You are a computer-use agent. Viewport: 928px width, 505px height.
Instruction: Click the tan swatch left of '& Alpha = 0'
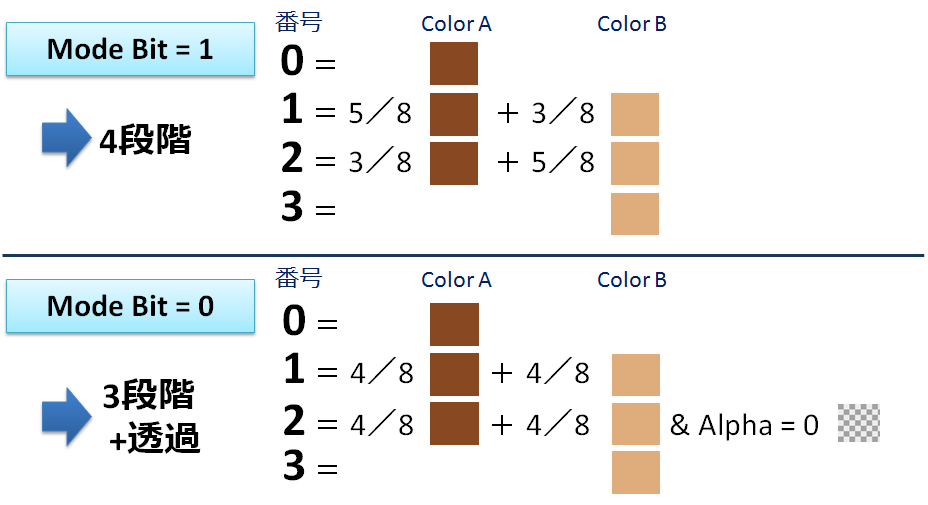636,424
